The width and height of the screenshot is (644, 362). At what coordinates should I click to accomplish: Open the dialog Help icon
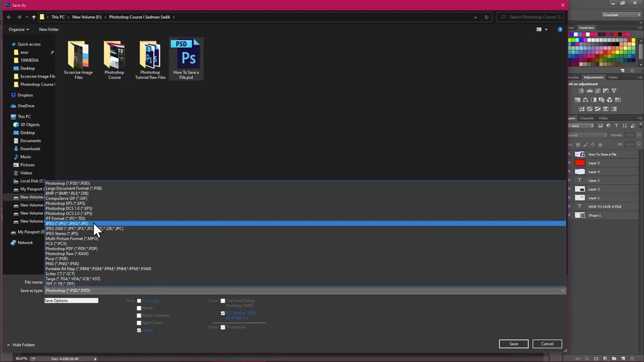pos(560,29)
